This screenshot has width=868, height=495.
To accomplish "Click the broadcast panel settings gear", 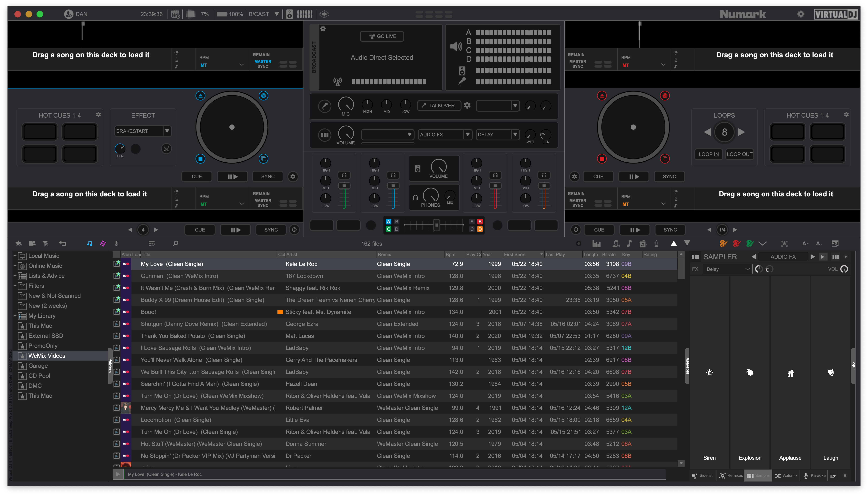I will pos(323,29).
